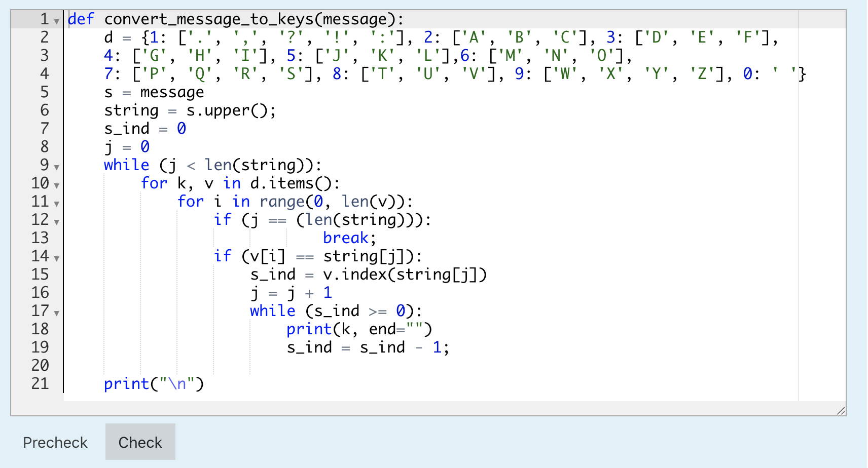Submit code with the Check button

click(140, 442)
